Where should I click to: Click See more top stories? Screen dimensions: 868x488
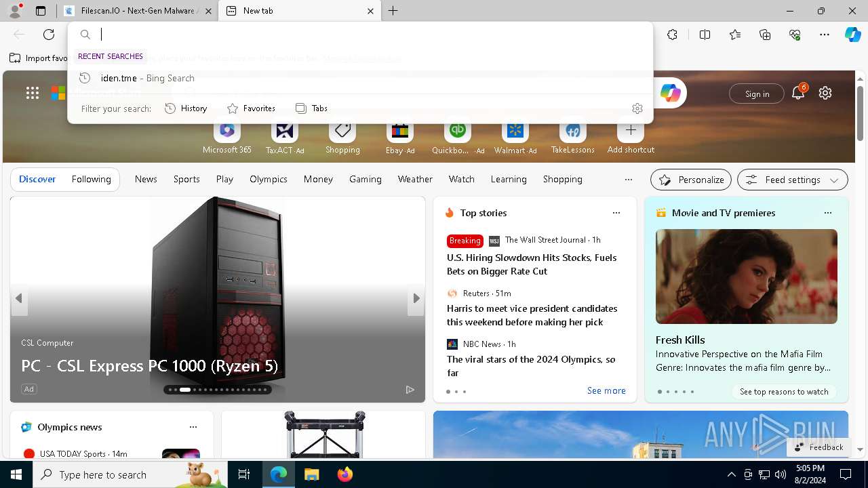click(606, 390)
